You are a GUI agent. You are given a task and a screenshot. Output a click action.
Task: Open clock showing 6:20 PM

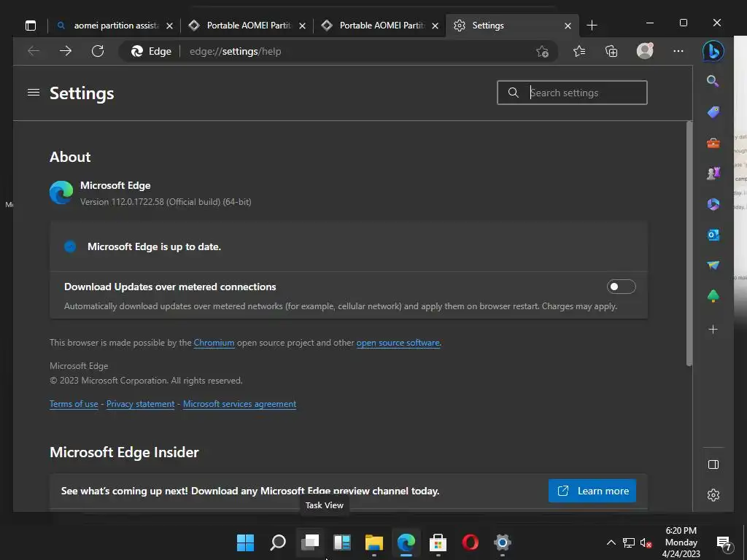coord(681,542)
